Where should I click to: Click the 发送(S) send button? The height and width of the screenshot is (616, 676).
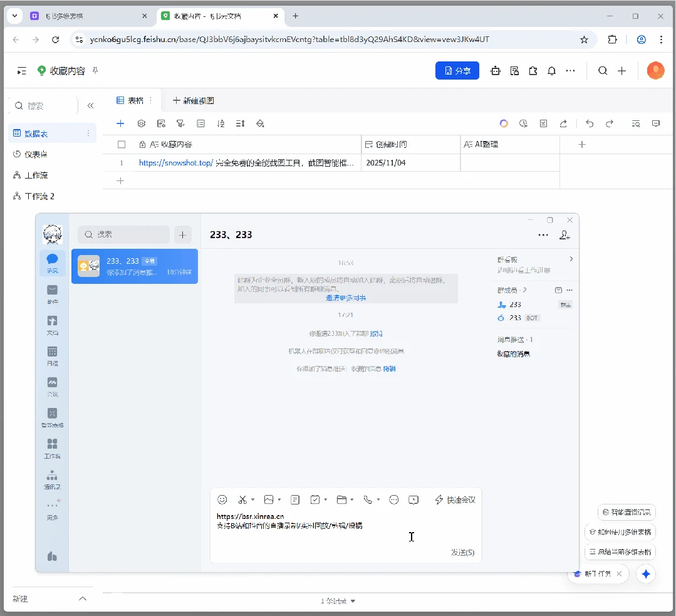pos(462,552)
